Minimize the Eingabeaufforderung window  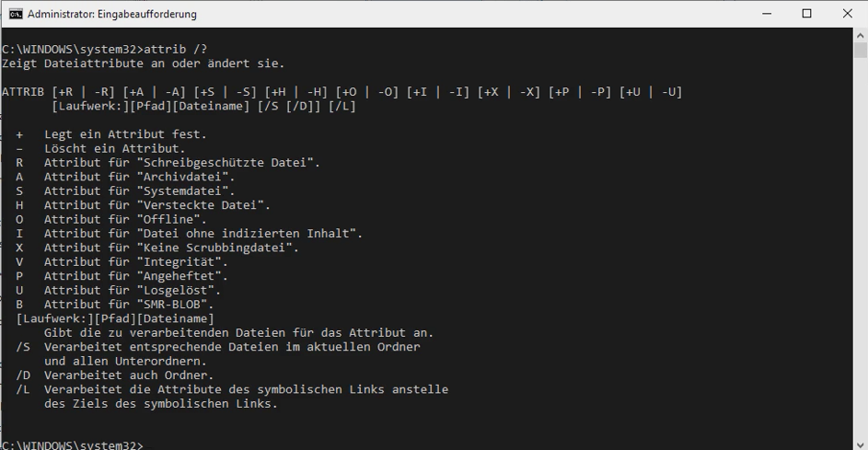(x=767, y=14)
